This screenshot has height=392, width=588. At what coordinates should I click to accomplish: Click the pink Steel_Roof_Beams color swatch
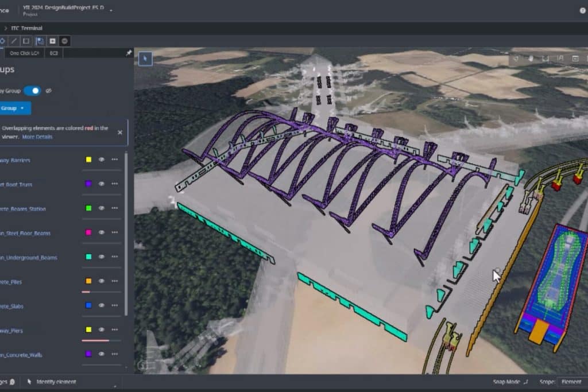(88, 232)
